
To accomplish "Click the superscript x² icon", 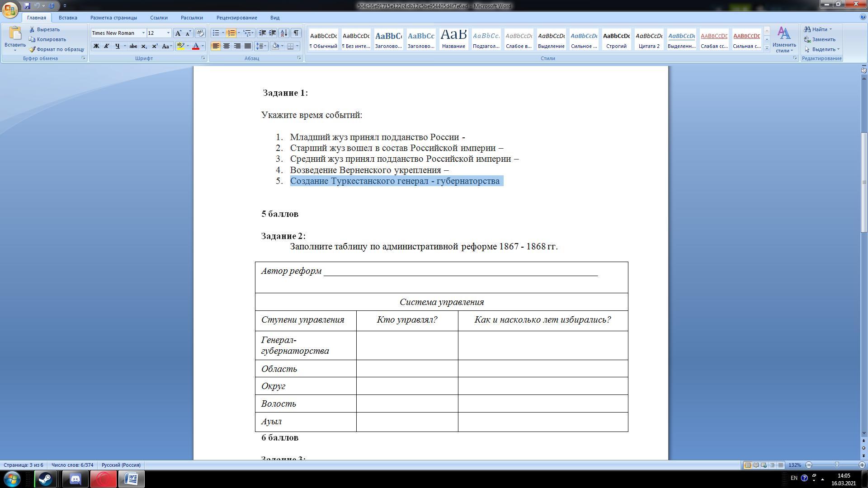I will point(155,46).
